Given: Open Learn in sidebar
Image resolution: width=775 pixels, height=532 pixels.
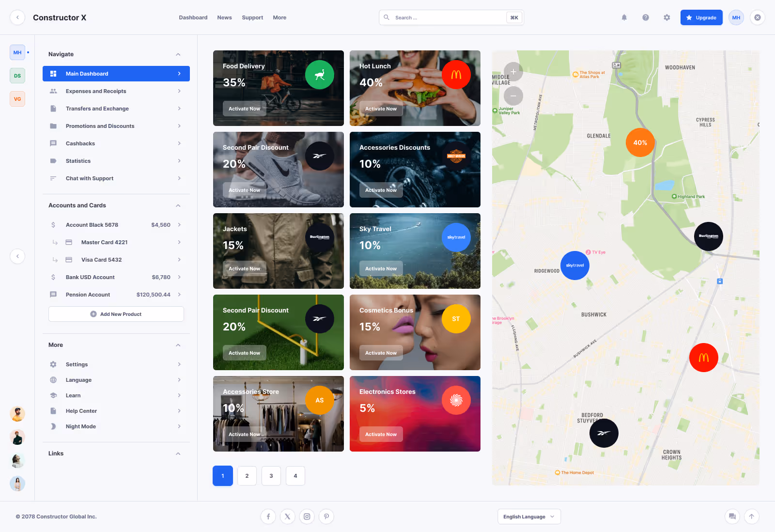Looking at the screenshot, I should [116, 395].
